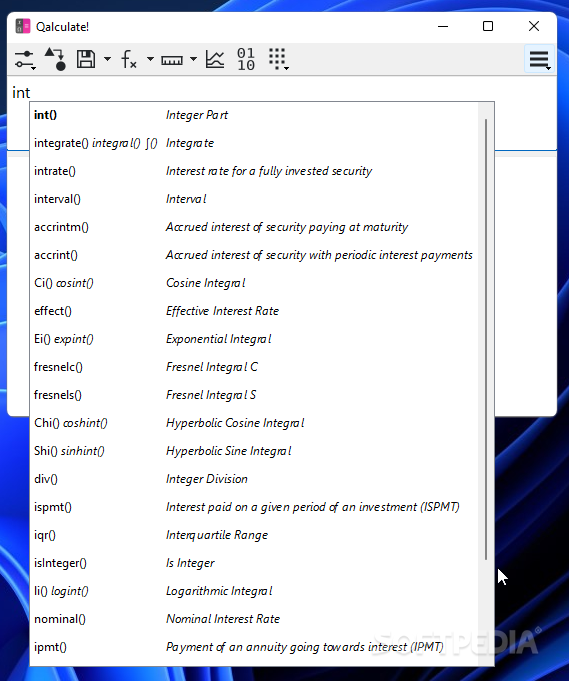The image size is (569, 681).
Task: Expand the save icon dropdown arrow
Action: click(x=107, y=59)
